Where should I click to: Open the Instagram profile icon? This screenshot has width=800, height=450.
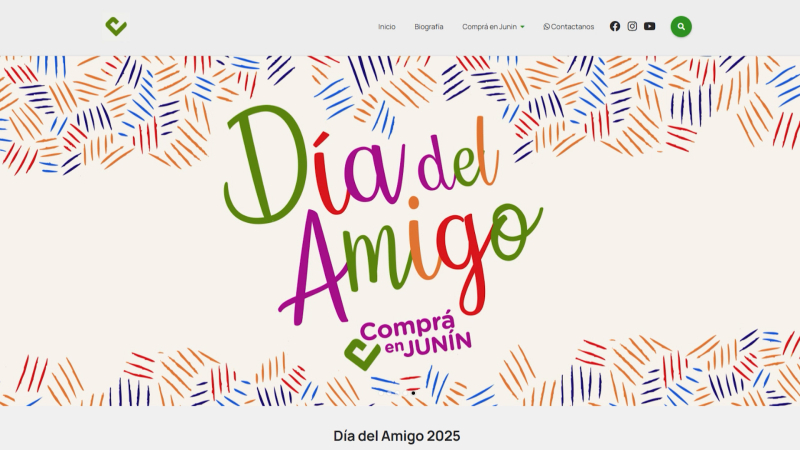coord(632,26)
